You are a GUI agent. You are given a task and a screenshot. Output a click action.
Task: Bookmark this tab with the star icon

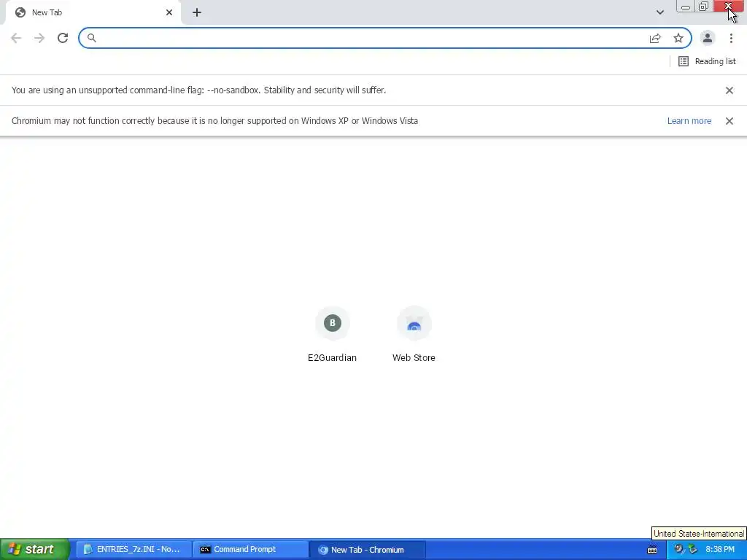click(678, 38)
